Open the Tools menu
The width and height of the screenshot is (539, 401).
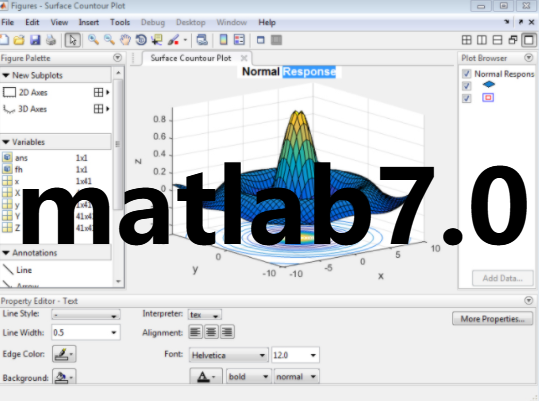pyautogui.click(x=120, y=22)
